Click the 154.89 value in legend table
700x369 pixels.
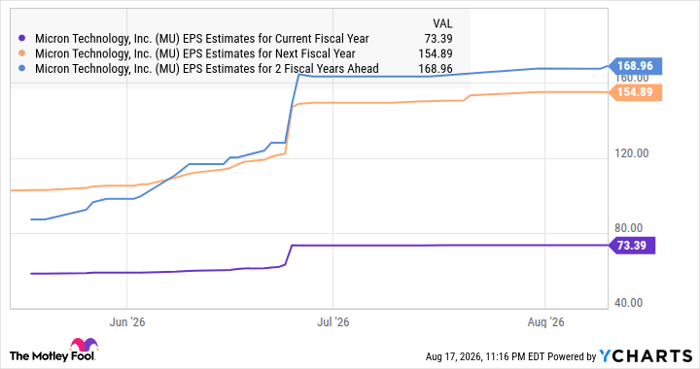pos(435,54)
